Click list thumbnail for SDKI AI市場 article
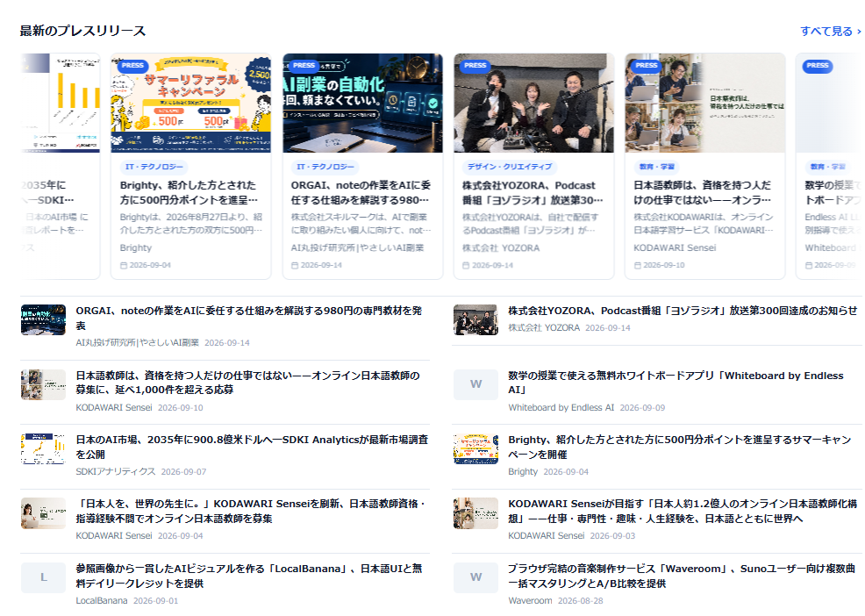The height and width of the screenshot is (616, 865). click(43, 449)
